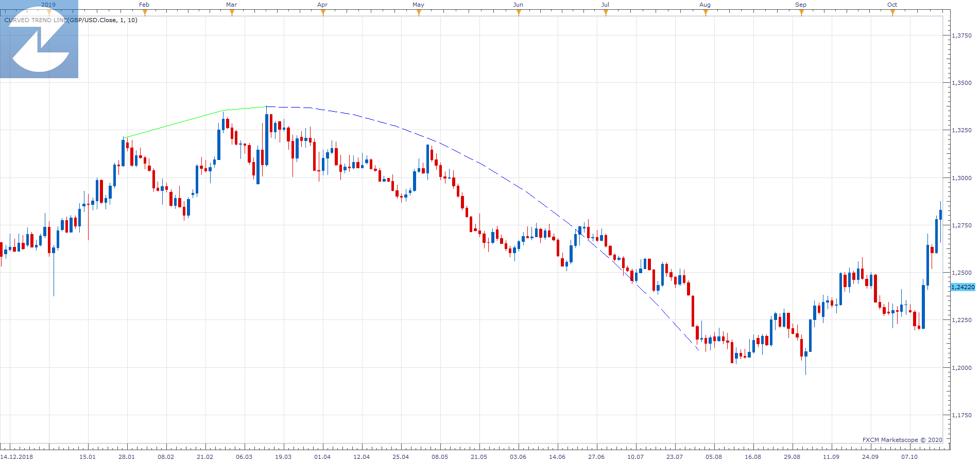Click the 08.05 date axis label

click(x=440, y=457)
